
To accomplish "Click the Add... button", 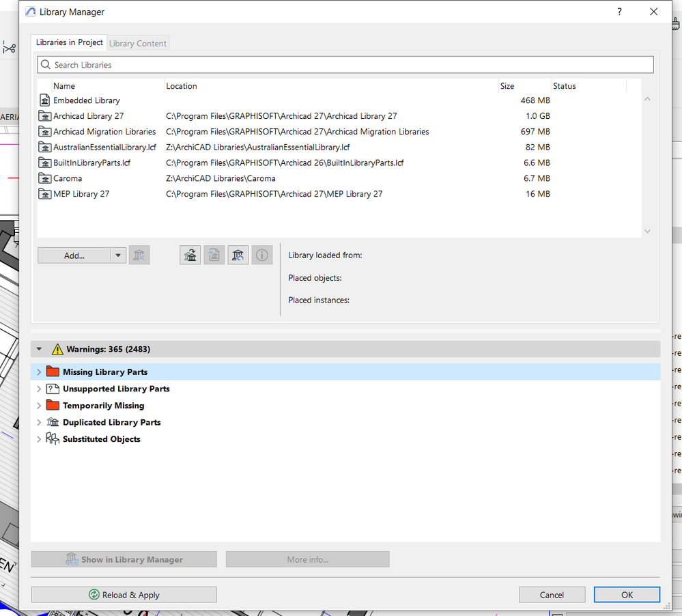I will pyautogui.click(x=74, y=256).
